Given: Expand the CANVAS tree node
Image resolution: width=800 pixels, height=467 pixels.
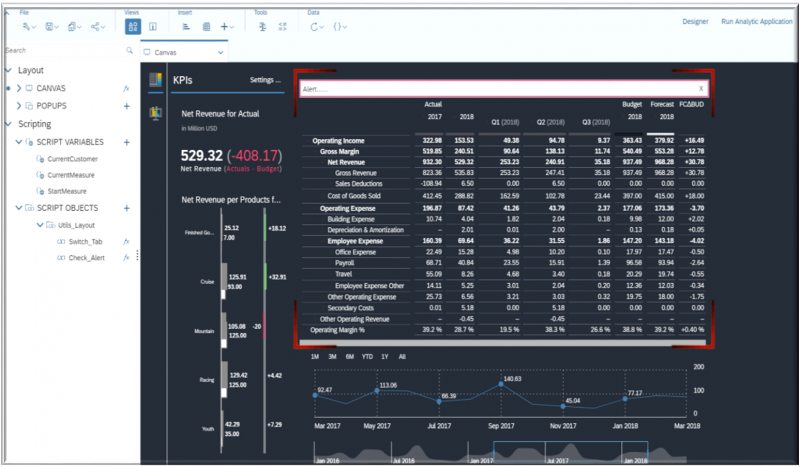Looking at the screenshot, I should [19, 88].
